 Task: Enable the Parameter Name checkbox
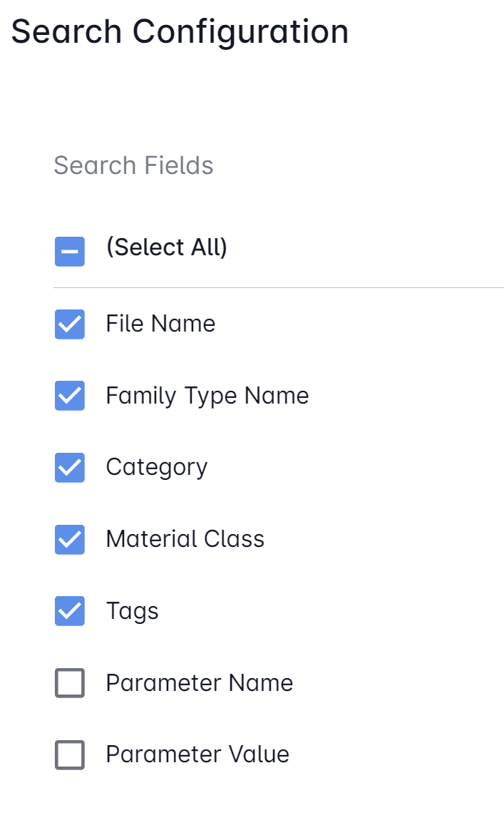(x=70, y=683)
